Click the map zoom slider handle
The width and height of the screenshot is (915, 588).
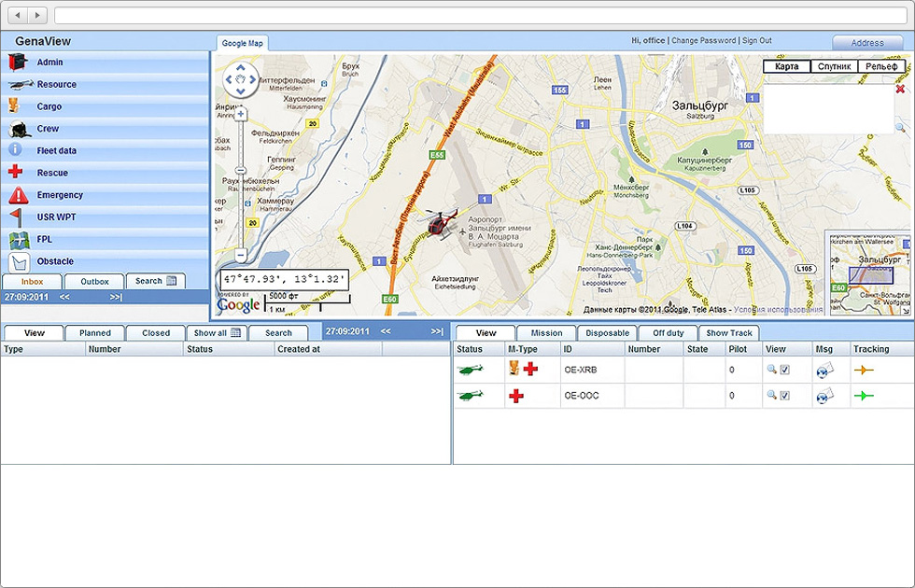point(241,170)
